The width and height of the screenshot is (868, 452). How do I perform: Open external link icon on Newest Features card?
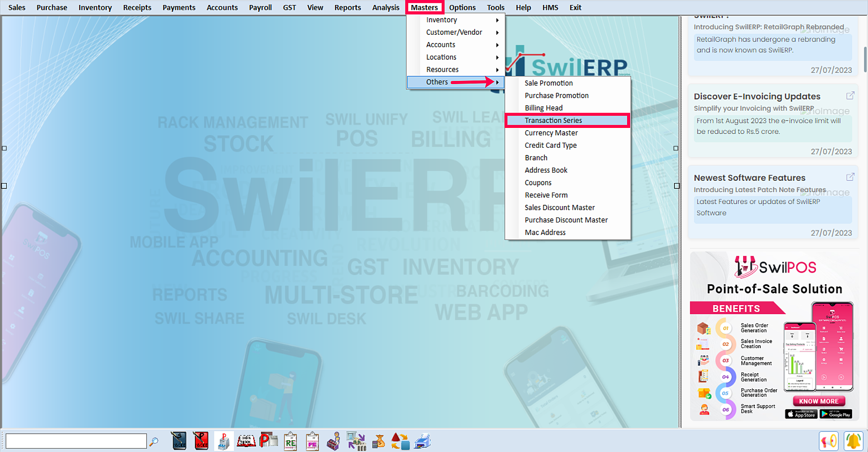coord(850,177)
